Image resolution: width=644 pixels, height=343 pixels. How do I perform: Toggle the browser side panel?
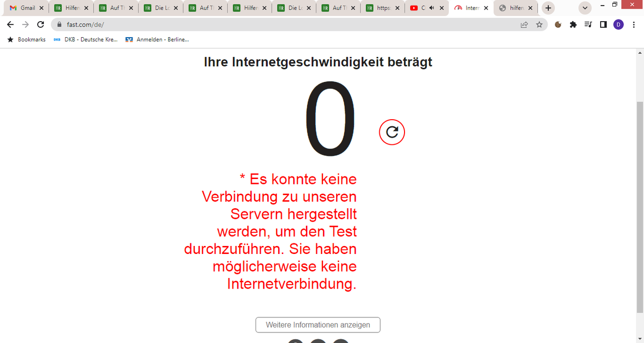[x=603, y=25]
